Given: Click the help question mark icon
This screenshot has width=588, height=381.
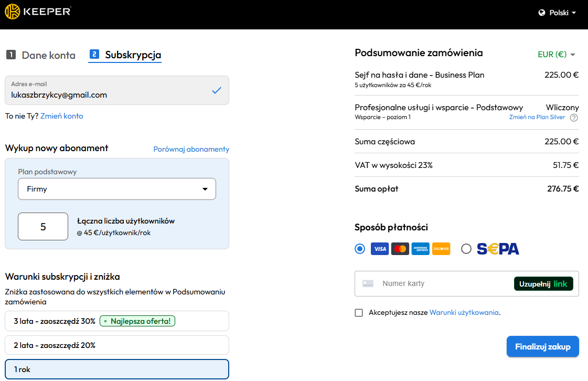Looking at the screenshot, I should (574, 118).
